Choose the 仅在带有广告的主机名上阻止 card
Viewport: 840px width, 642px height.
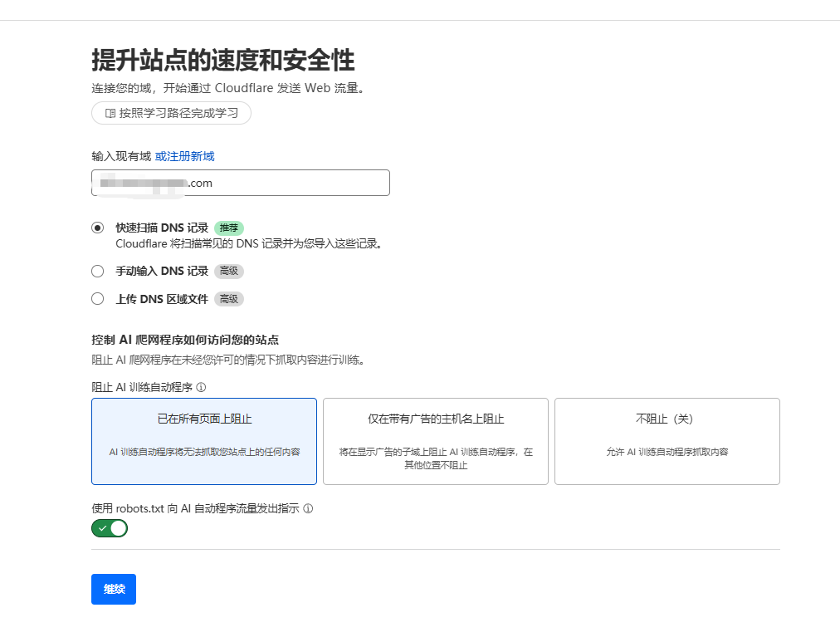(435, 441)
